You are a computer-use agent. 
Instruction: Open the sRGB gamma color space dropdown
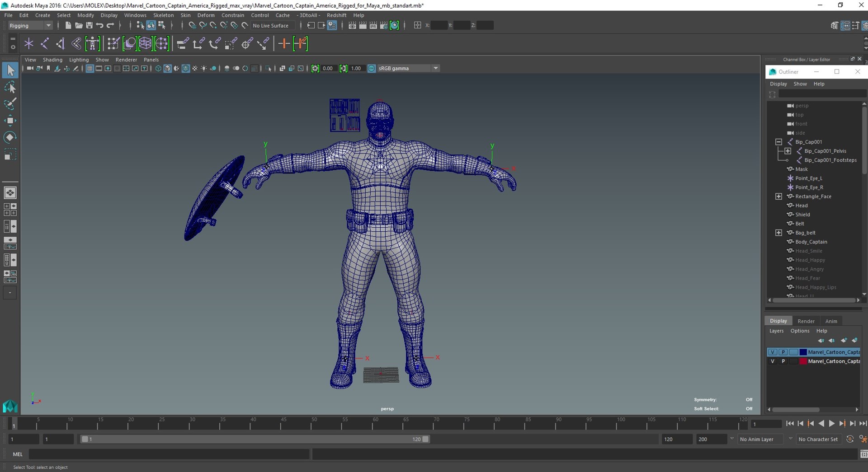408,68
